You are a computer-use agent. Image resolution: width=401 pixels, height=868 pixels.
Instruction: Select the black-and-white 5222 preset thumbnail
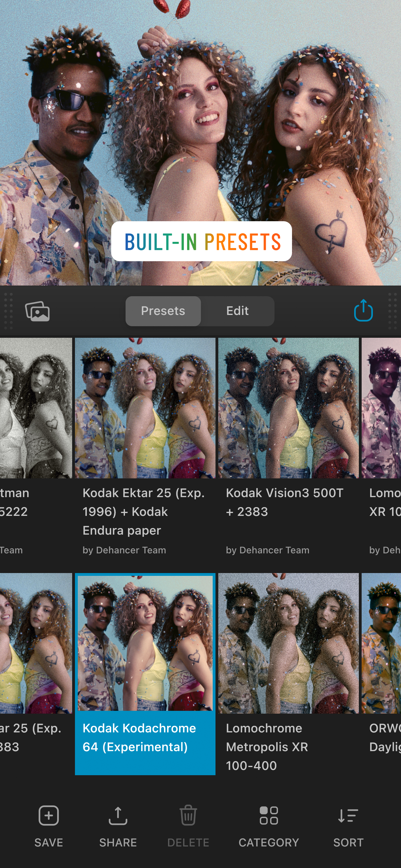36,408
